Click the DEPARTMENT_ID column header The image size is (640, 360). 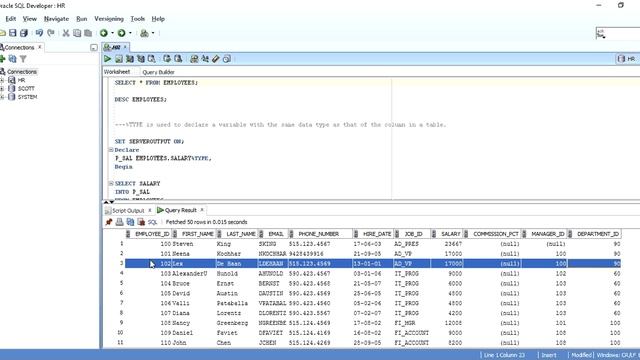(595, 234)
